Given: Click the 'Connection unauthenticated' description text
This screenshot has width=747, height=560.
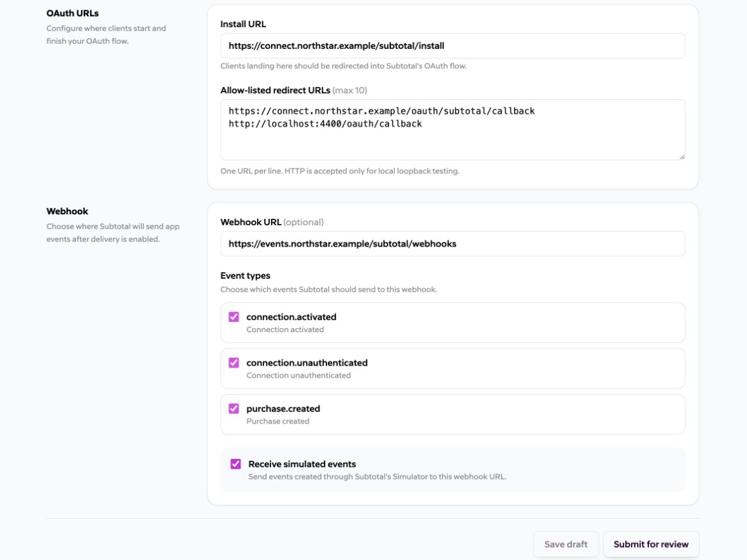Looking at the screenshot, I should (x=298, y=376).
